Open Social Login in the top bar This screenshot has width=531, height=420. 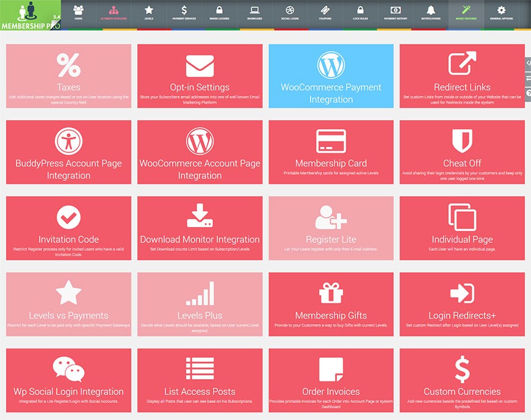click(x=289, y=14)
